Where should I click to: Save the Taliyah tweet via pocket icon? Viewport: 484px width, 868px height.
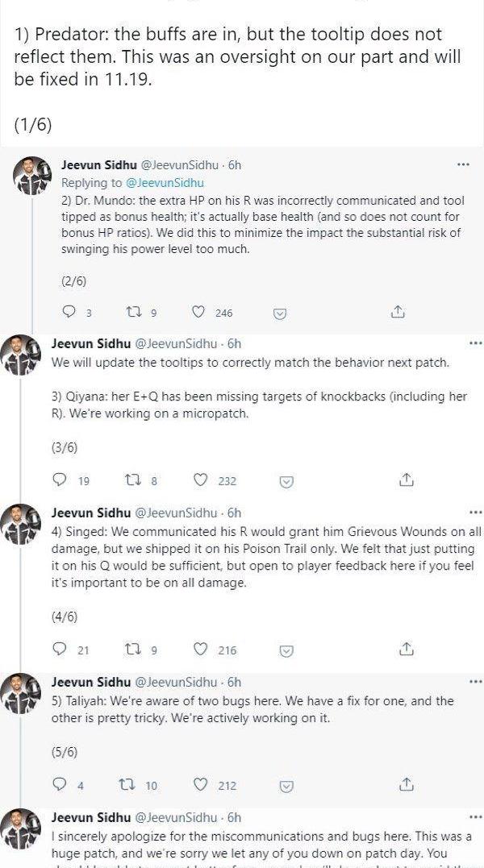pyautogui.click(x=285, y=785)
